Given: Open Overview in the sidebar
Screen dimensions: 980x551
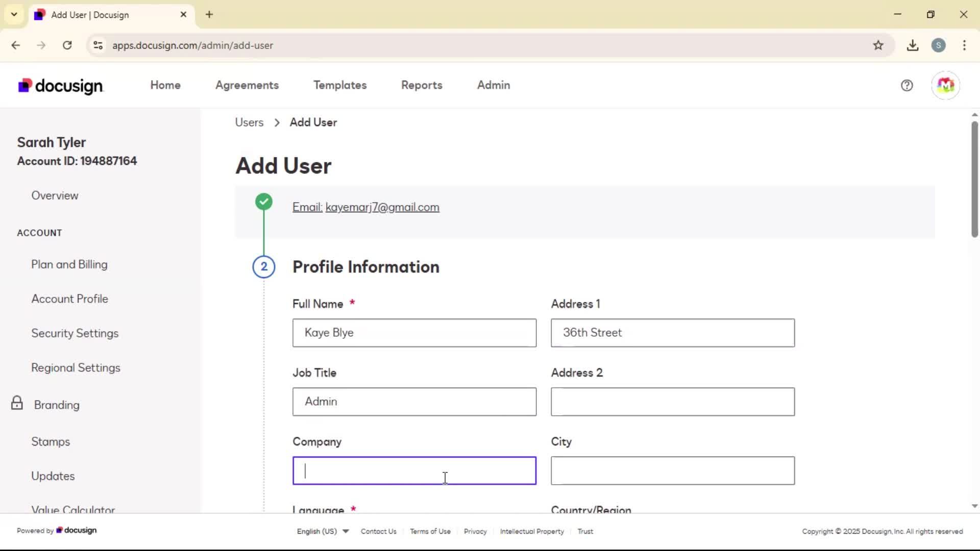Looking at the screenshot, I should tap(55, 196).
